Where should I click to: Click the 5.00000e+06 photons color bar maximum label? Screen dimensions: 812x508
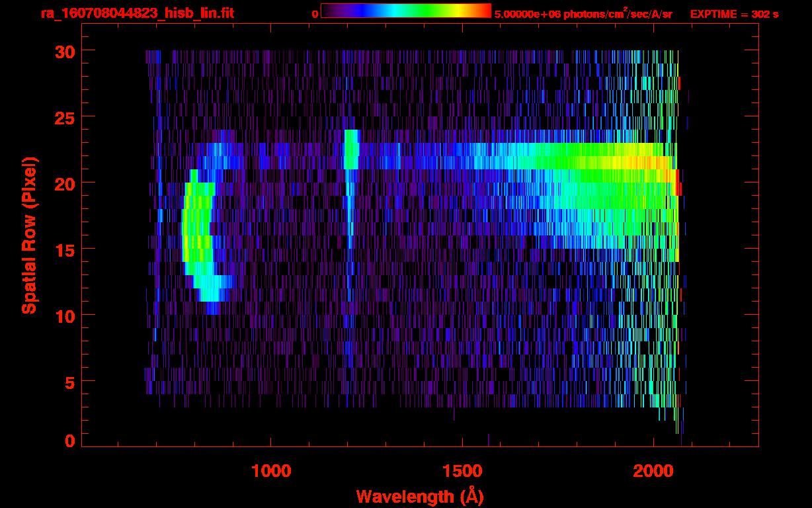coord(583,14)
